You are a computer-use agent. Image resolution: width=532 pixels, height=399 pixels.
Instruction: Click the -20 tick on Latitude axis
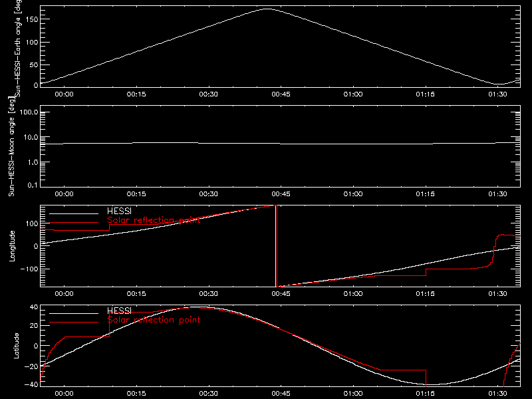tap(31, 366)
